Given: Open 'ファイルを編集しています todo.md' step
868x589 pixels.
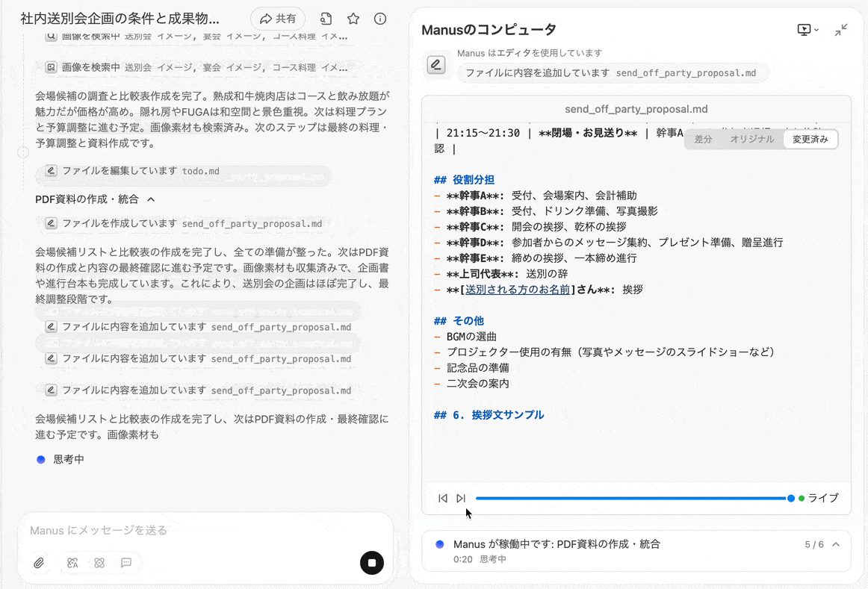Looking at the screenshot, I should click(x=133, y=171).
